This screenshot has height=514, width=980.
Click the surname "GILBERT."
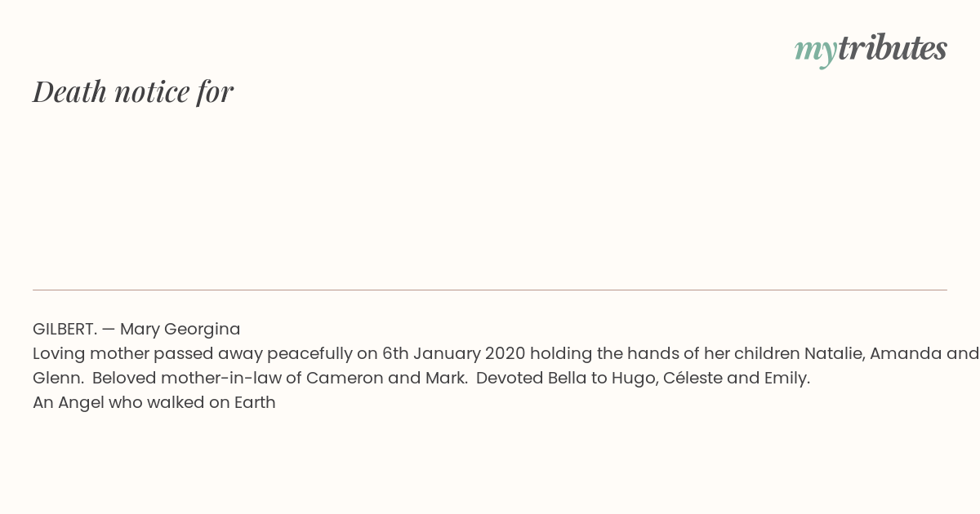point(65,329)
